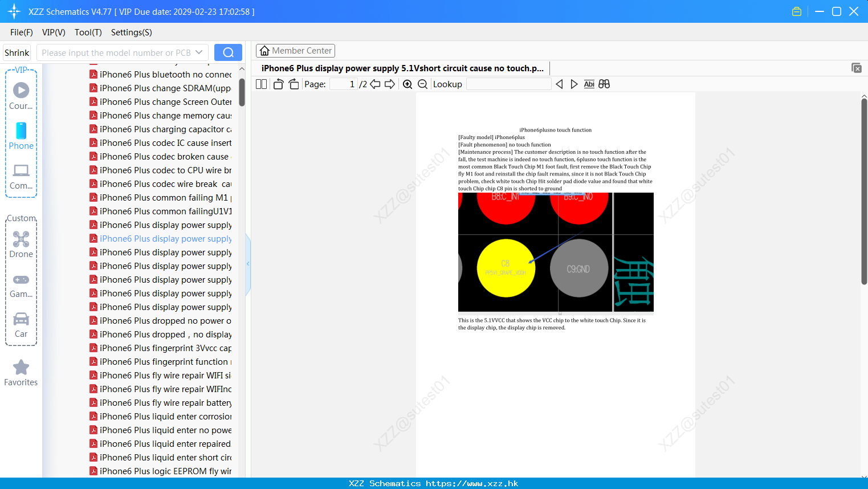Open 'iPhone6 Plus liquid enter repaired' file
The image size is (868, 489).
pyautogui.click(x=161, y=444)
